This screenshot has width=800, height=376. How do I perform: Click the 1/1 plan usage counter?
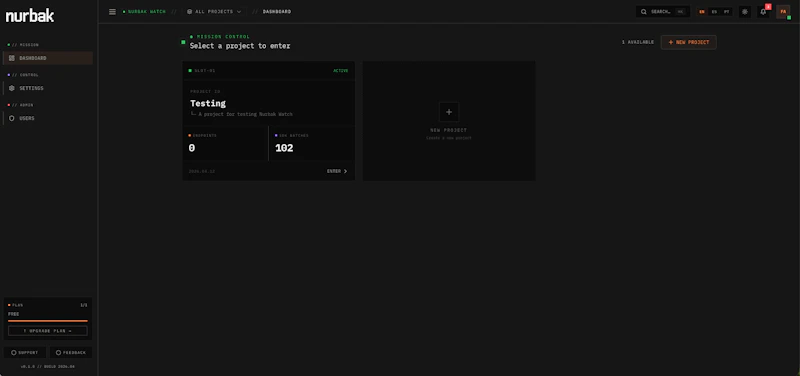pos(84,305)
